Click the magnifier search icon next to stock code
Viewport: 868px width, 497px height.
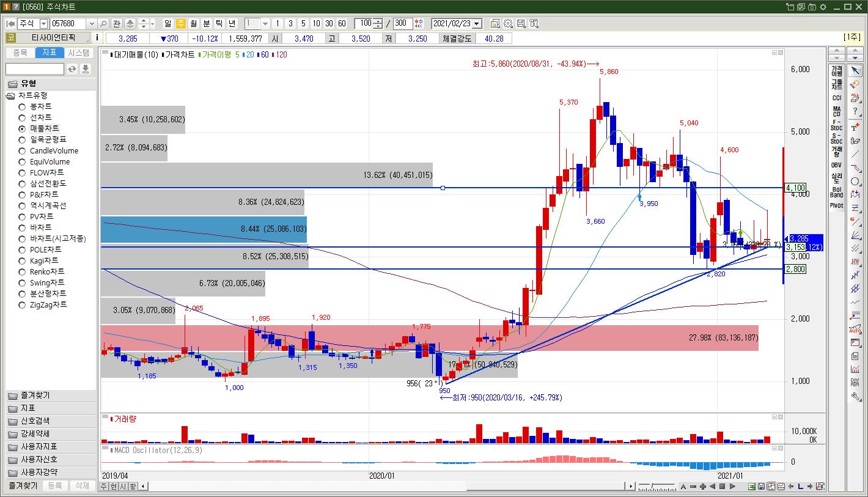103,23
